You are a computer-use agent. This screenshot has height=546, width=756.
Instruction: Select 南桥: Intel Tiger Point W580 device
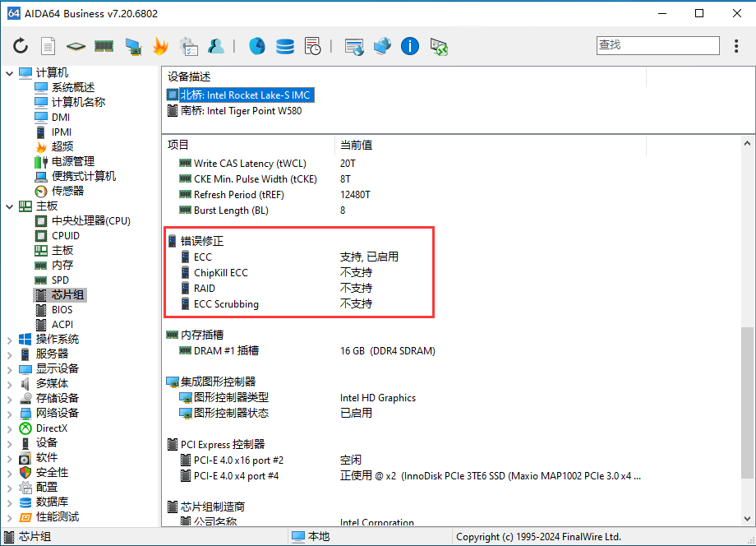pos(241,111)
